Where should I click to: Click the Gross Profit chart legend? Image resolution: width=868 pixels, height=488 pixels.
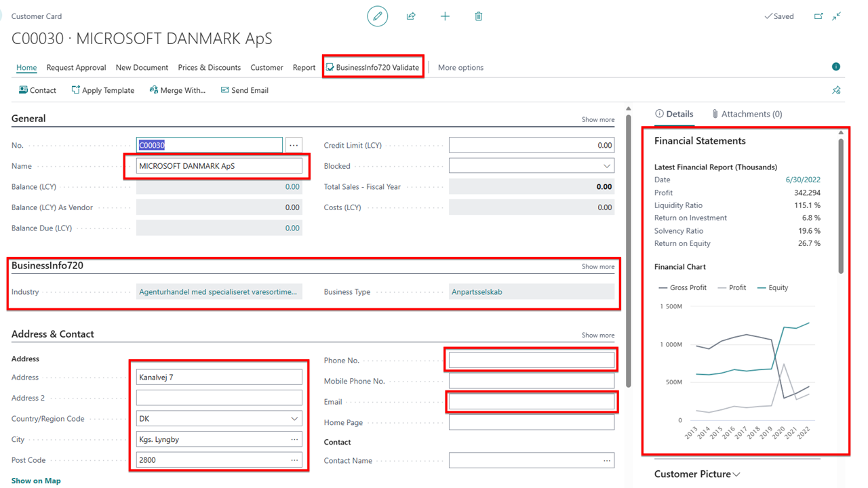(x=682, y=287)
